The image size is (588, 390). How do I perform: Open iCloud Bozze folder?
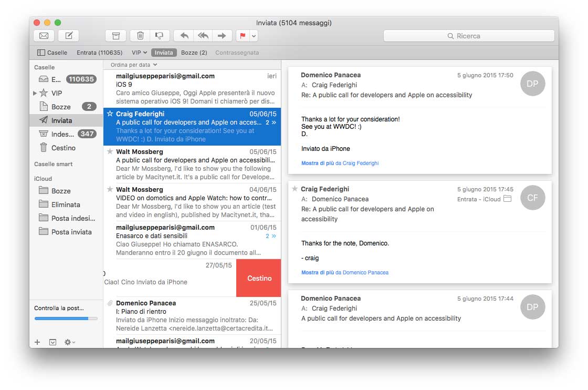click(x=66, y=191)
